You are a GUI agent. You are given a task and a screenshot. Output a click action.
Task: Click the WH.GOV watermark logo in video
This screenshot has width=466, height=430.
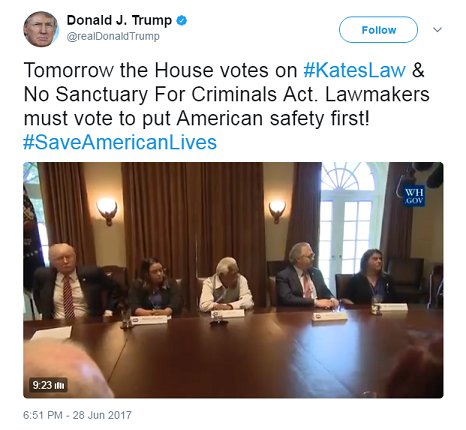point(414,196)
